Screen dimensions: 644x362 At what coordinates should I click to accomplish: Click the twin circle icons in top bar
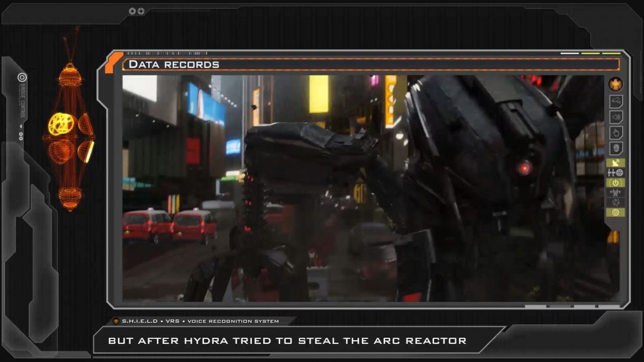point(136,11)
